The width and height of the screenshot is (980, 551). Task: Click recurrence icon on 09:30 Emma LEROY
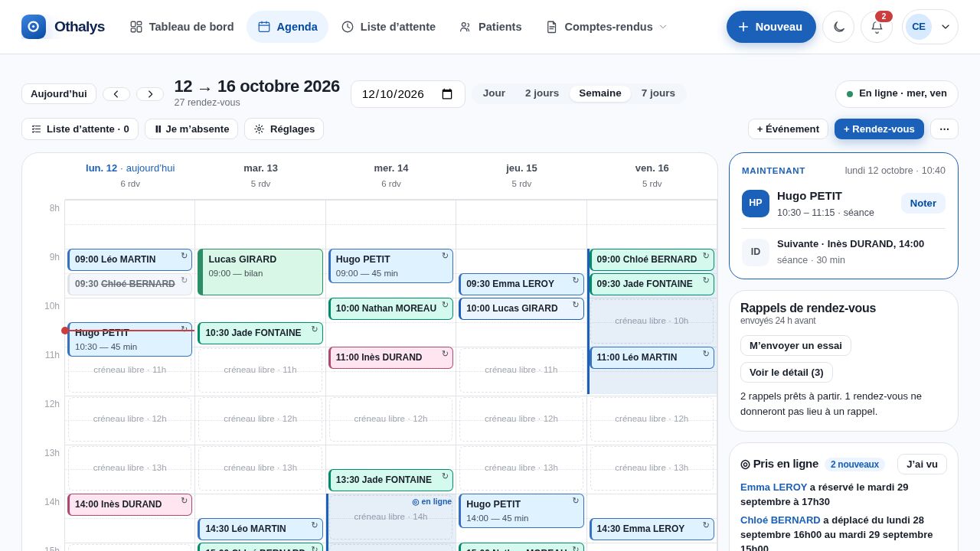coord(576,280)
